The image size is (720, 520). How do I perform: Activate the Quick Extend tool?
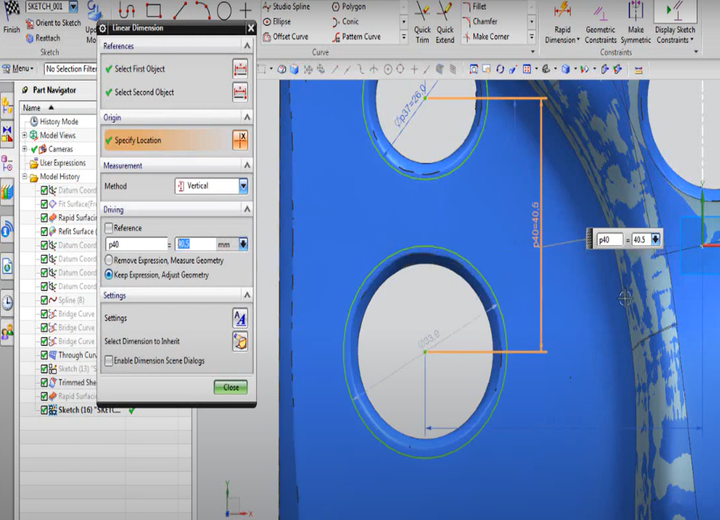(x=444, y=22)
